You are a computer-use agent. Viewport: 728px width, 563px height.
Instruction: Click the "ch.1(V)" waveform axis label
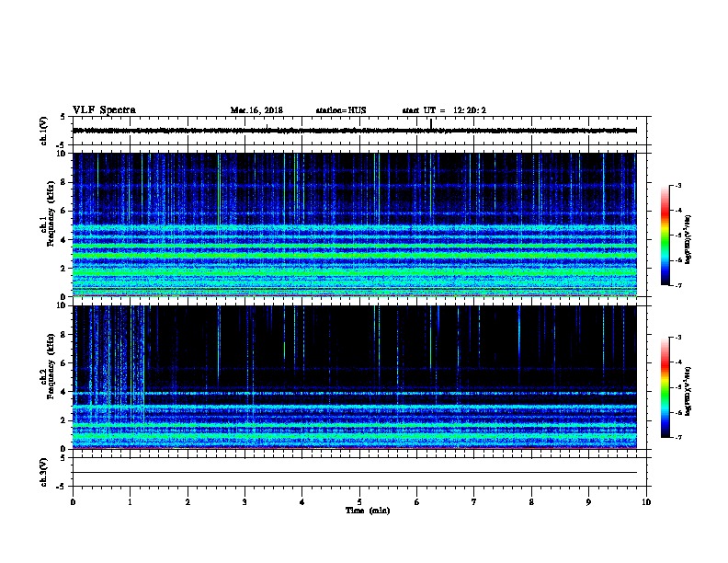point(44,131)
